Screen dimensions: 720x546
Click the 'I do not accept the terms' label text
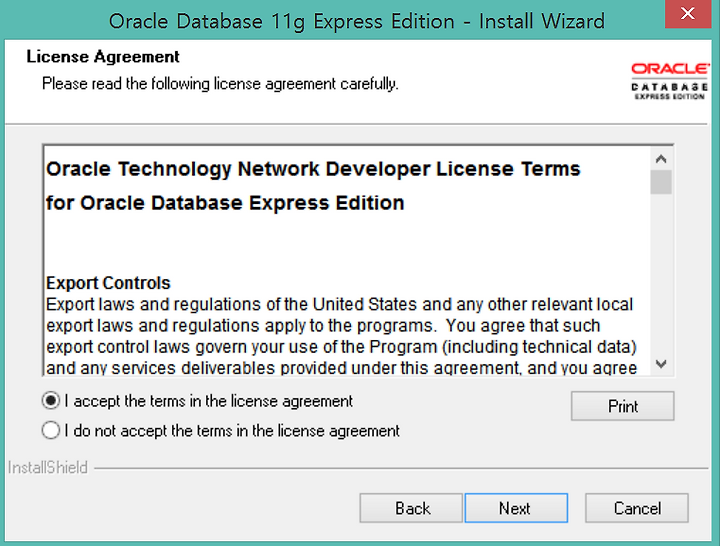click(x=232, y=431)
